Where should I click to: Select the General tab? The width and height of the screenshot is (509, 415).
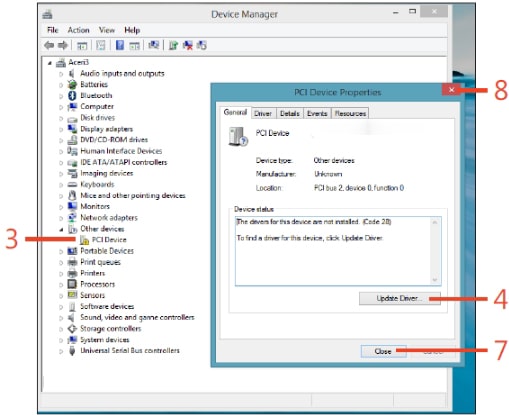pos(235,112)
